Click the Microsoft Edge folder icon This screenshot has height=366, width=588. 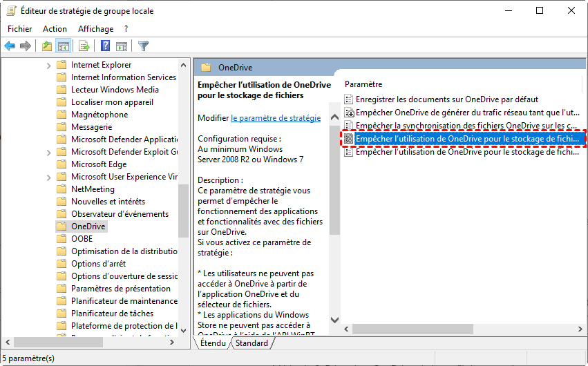61,164
